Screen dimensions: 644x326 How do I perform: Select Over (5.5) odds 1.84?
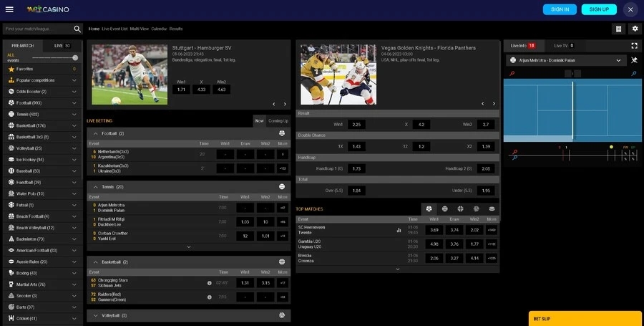(356, 191)
